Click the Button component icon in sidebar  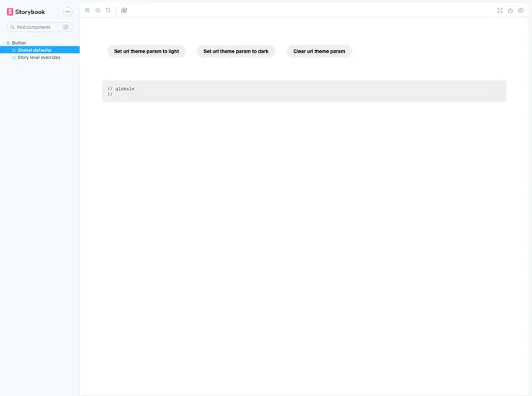(9, 43)
